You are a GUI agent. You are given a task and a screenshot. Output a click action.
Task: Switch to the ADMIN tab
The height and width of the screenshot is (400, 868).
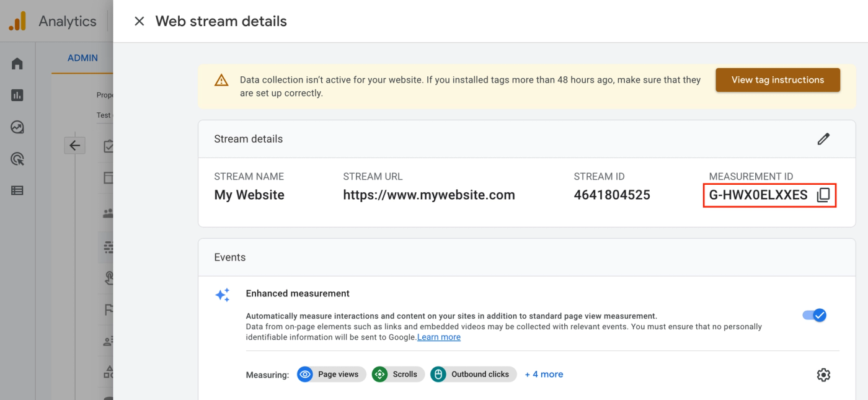pyautogui.click(x=82, y=58)
